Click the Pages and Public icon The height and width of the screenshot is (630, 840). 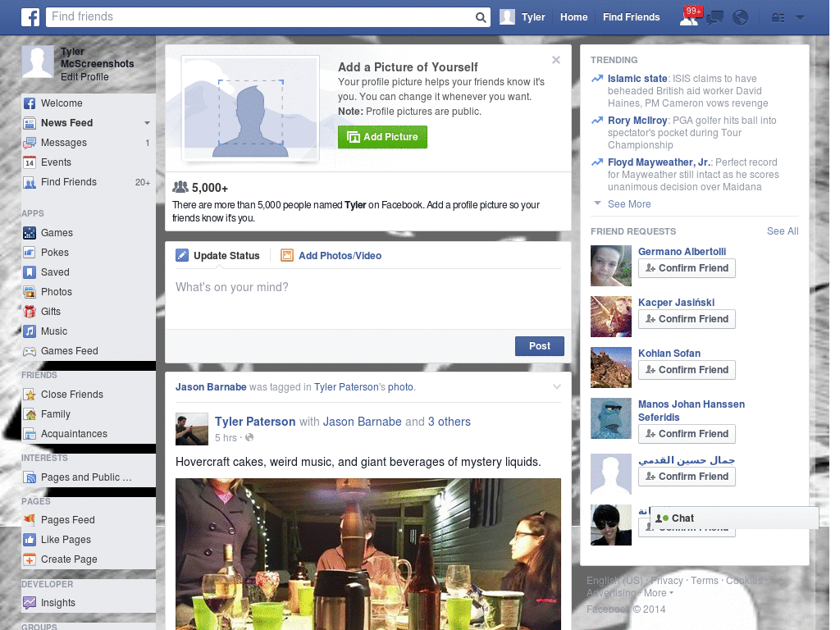click(30, 477)
